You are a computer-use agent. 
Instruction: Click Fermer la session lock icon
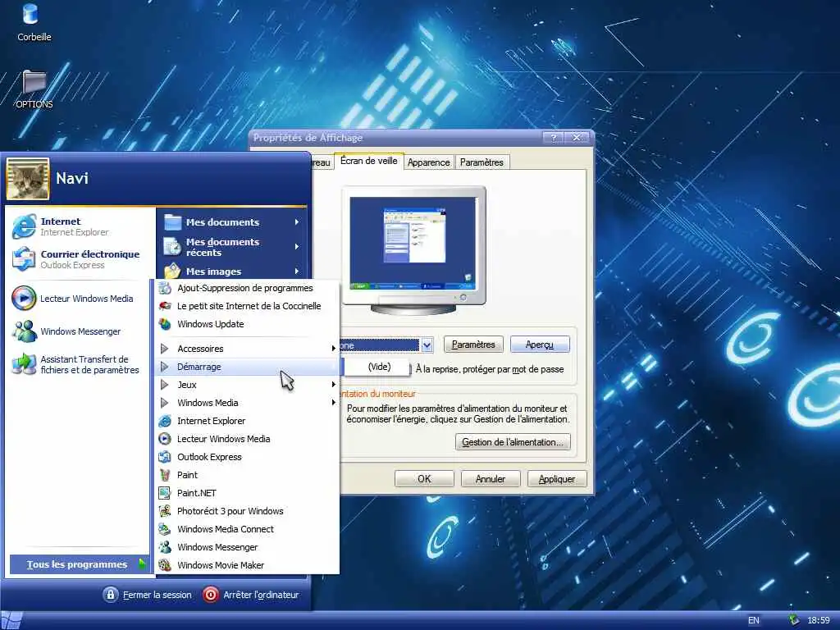pos(111,595)
